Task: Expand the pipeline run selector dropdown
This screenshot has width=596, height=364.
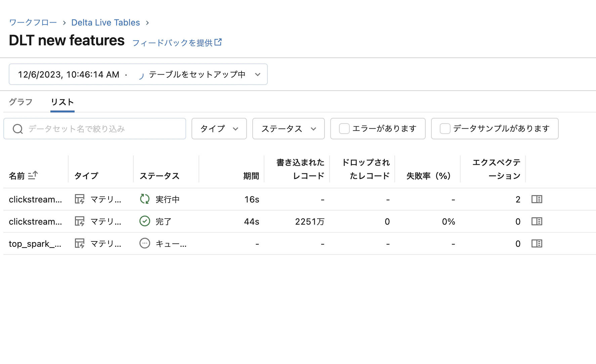Action: click(257, 74)
